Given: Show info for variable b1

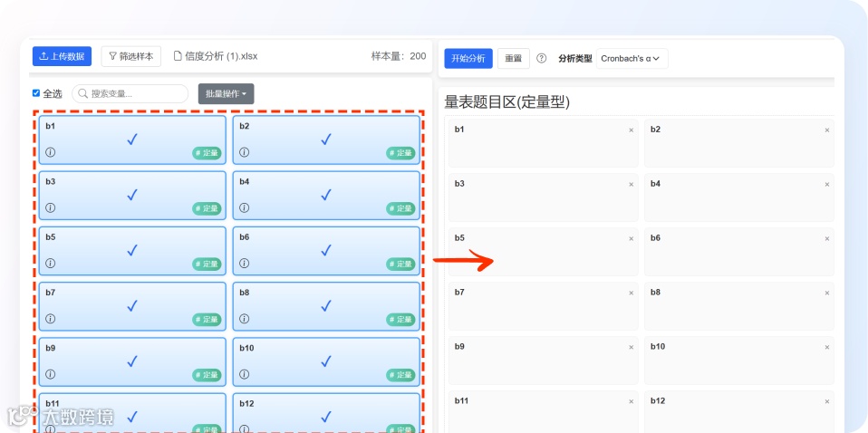Looking at the screenshot, I should tap(51, 152).
